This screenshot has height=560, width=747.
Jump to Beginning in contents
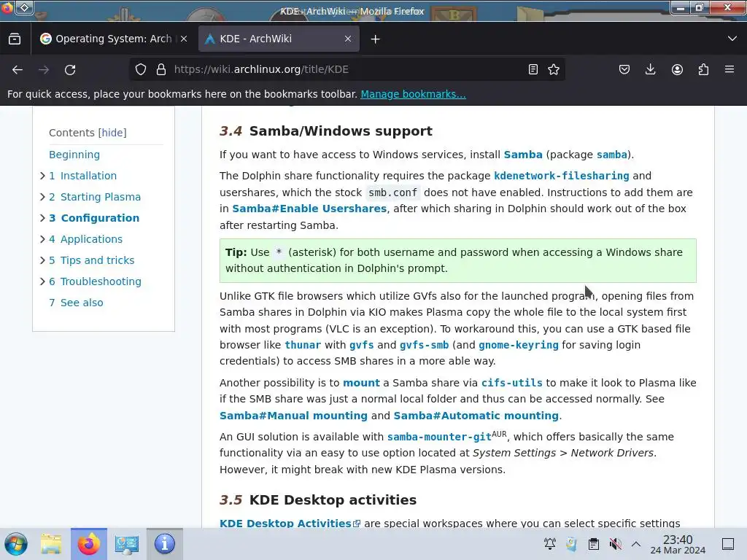pos(74,155)
